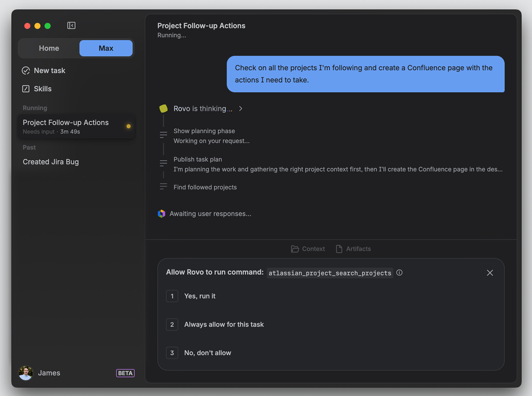Click the green fullscreen window button

pyautogui.click(x=48, y=26)
